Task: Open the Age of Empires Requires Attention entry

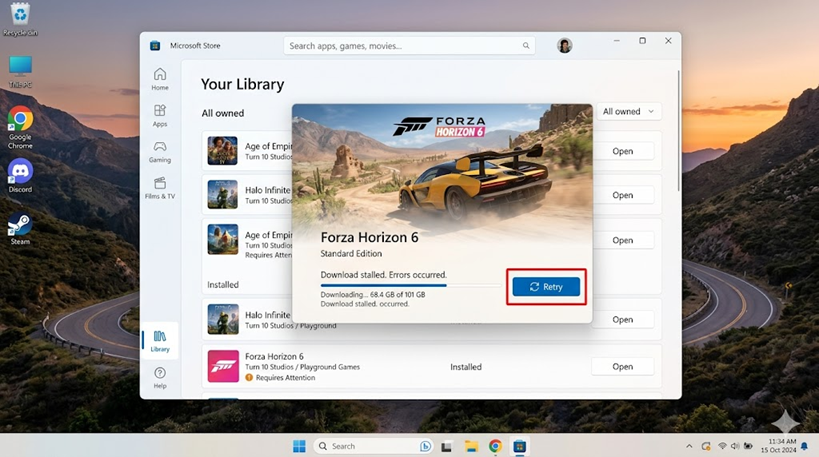Action: click(622, 240)
